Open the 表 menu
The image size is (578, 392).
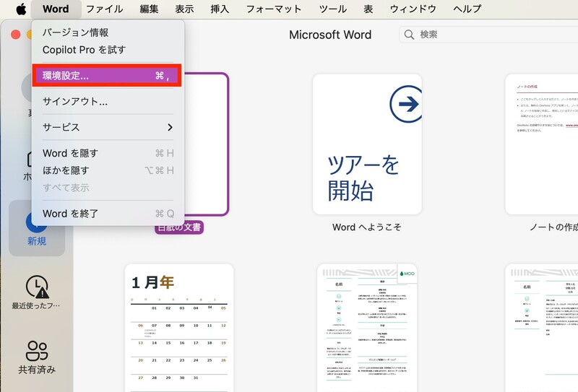(x=368, y=9)
